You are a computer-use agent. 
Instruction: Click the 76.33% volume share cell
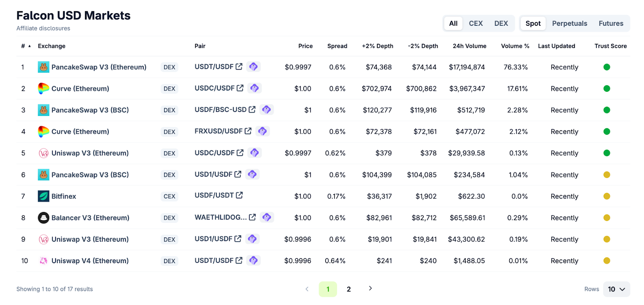(x=516, y=67)
